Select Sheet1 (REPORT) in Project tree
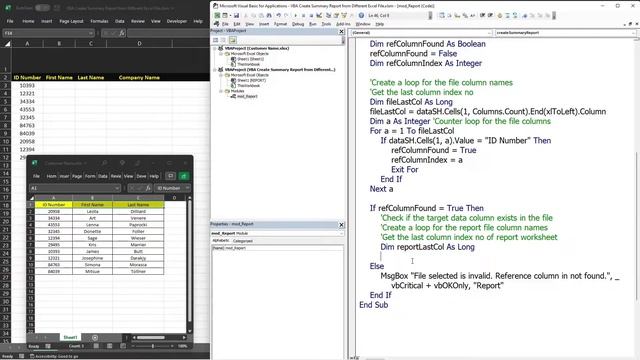Screen dimensions: 640x360 tap(251, 80)
